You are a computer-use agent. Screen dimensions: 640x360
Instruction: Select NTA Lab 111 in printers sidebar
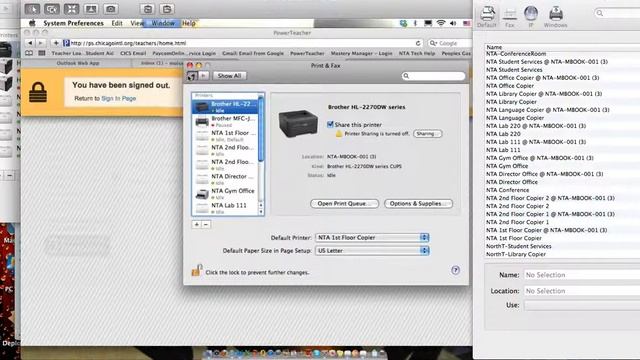(x=226, y=208)
